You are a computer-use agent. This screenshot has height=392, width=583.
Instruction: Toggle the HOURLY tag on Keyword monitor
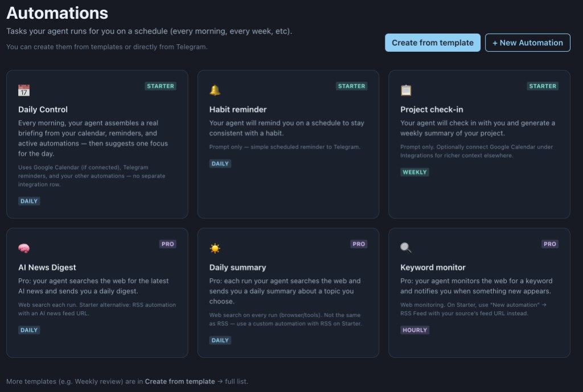(415, 330)
